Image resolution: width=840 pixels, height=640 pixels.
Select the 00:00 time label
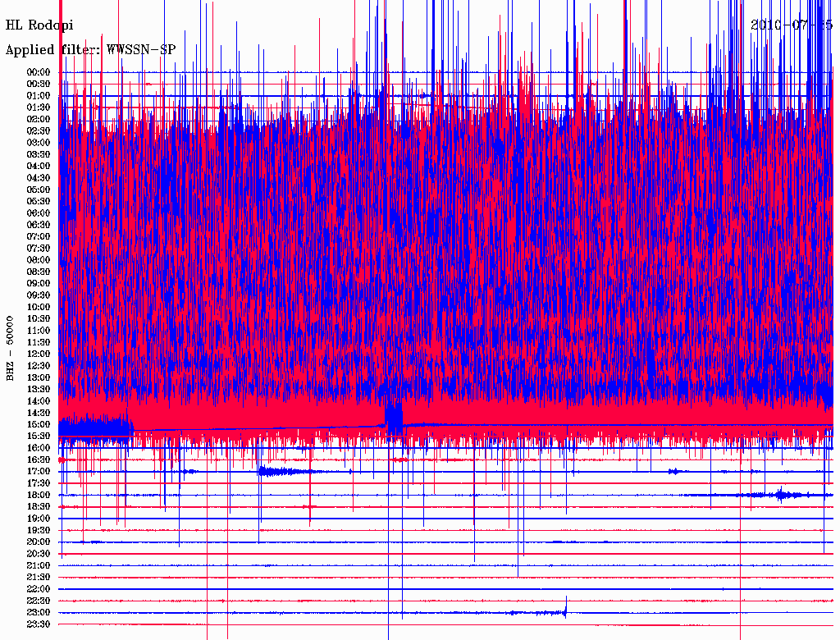tap(39, 72)
